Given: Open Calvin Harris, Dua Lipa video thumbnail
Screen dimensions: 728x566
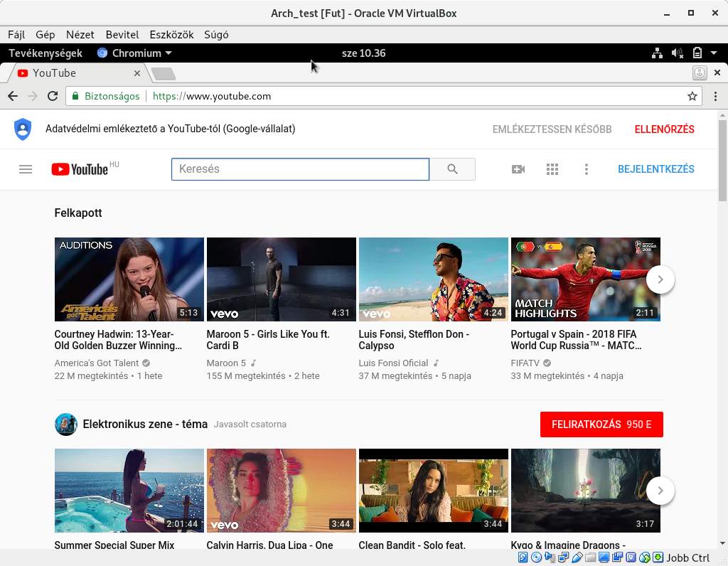Looking at the screenshot, I should coord(282,491).
